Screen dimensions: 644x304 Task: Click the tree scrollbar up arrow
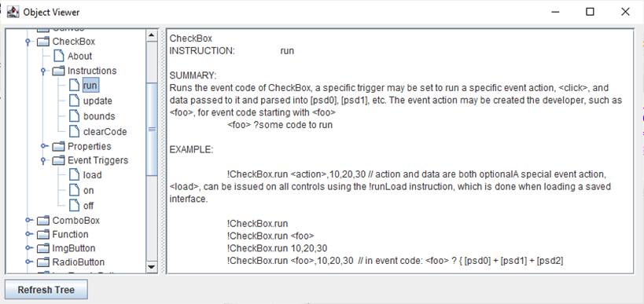(152, 35)
